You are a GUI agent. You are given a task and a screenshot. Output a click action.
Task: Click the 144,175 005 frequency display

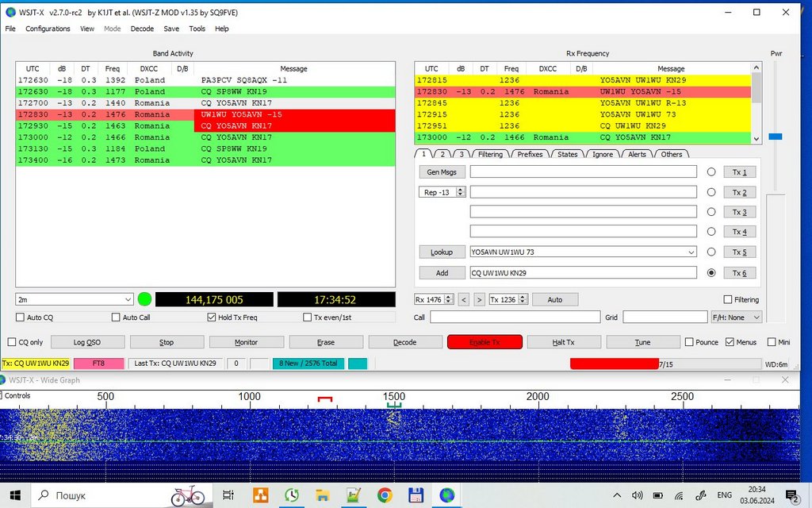(x=214, y=299)
